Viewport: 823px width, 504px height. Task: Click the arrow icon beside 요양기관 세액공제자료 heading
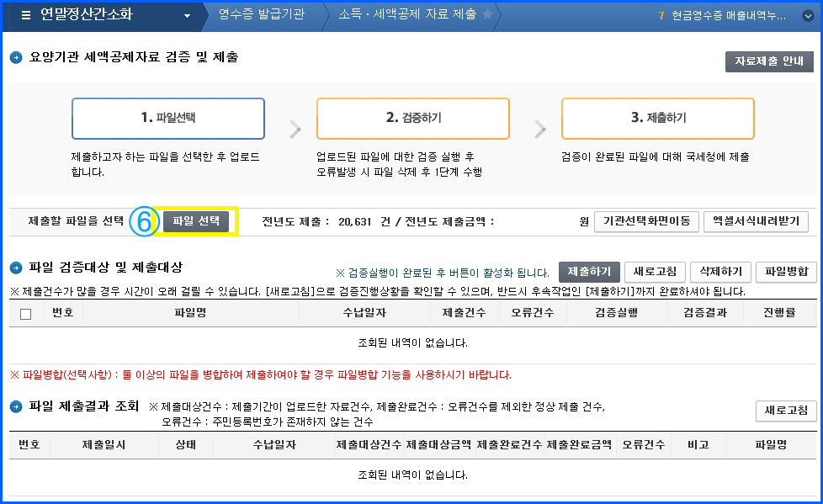pyautogui.click(x=16, y=58)
